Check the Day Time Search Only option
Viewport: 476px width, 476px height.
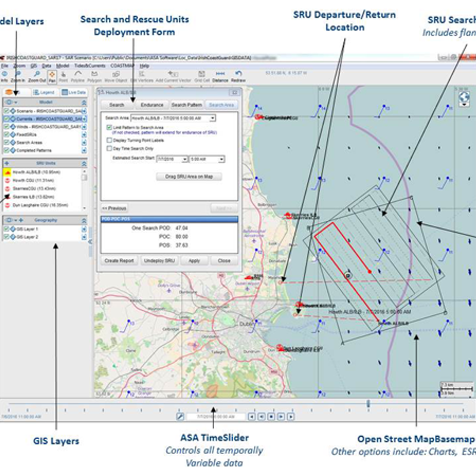[108, 148]
